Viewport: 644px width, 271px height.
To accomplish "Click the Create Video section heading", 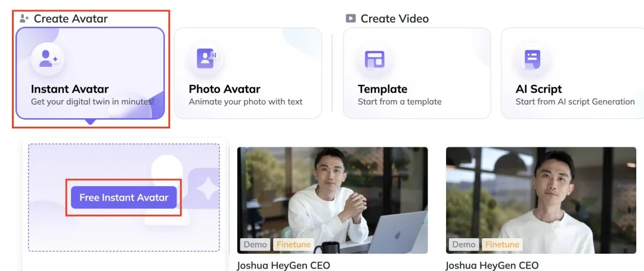I will [394, 19].
